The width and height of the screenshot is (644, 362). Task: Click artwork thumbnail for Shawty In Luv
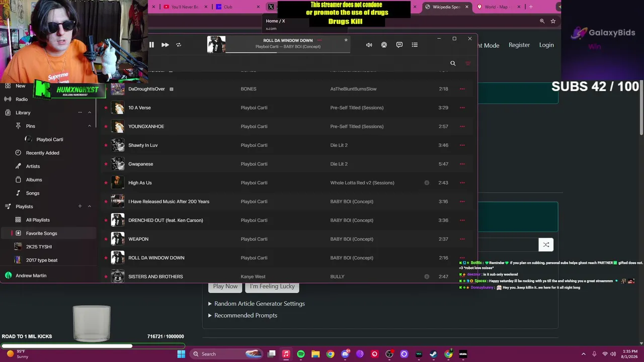pos(118,145)
